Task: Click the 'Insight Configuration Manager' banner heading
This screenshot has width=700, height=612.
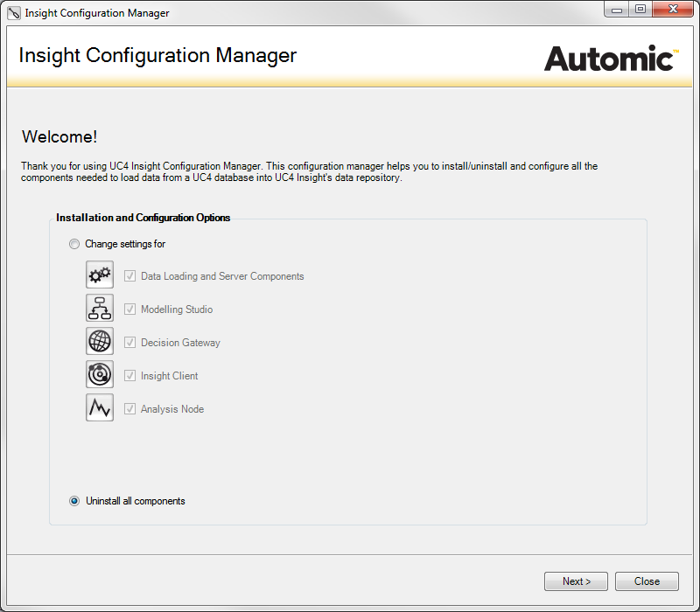Action: click(x=157, y=56)
